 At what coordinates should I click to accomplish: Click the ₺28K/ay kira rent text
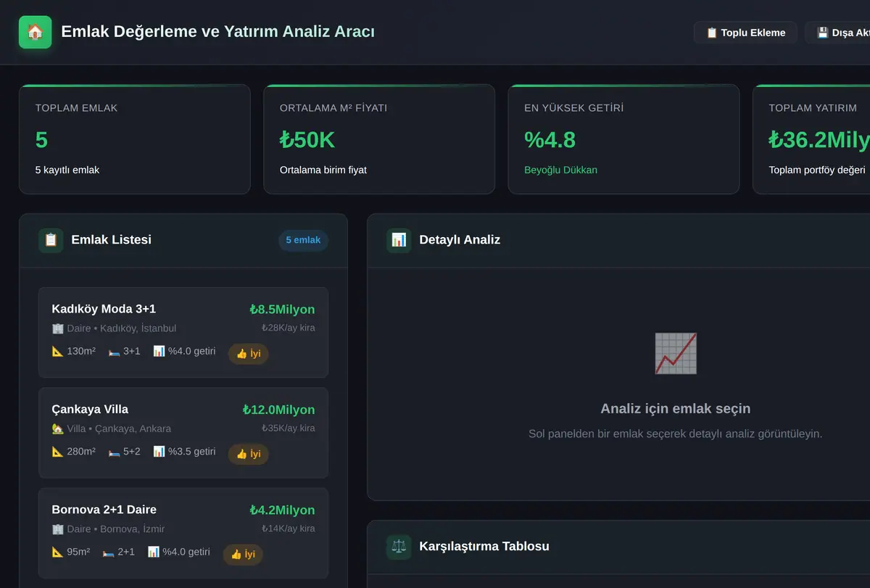tap(289, 328)
